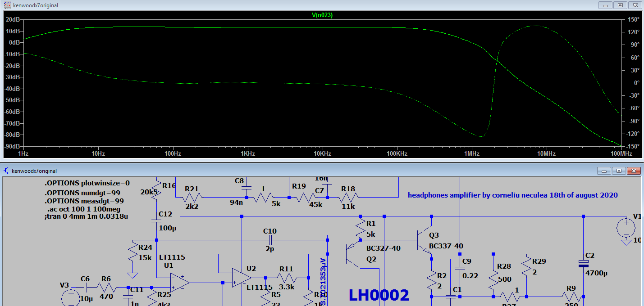Click the R25 reference label
The height and width of the screenshot is (306, 644).
[164, 295]
